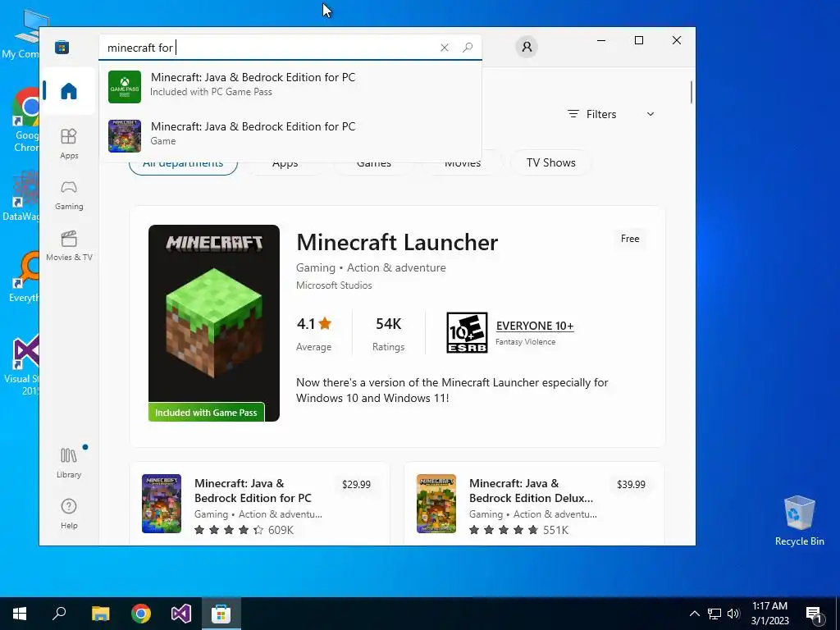
Task: Click the ESRB Everyone 10+ rating icon
Action: 467,333
